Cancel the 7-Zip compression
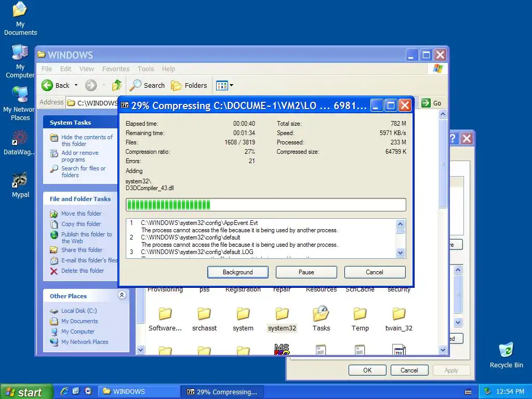Image resolution: width=532 pixels, height=399 pixels. 375,272
